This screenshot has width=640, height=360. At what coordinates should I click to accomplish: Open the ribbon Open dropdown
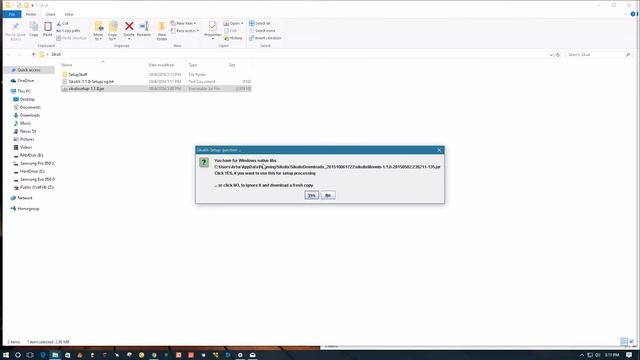click(233, 24)
